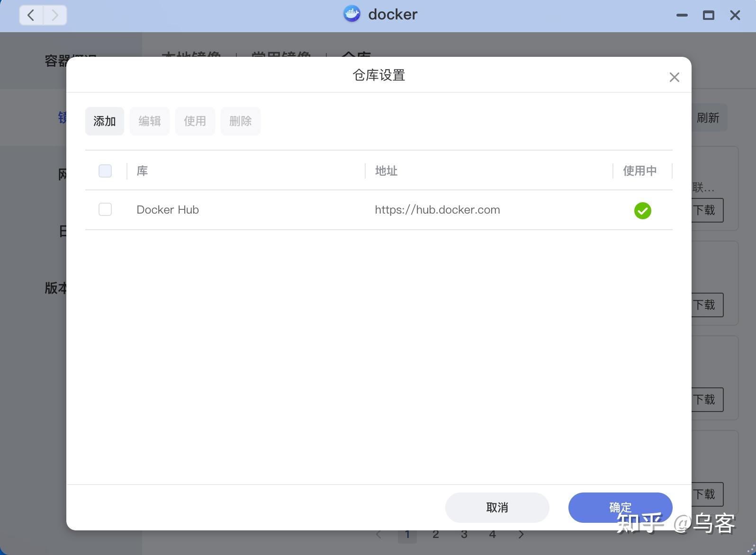
Task: Go to page 2 in background pagination
Action: 436,535
